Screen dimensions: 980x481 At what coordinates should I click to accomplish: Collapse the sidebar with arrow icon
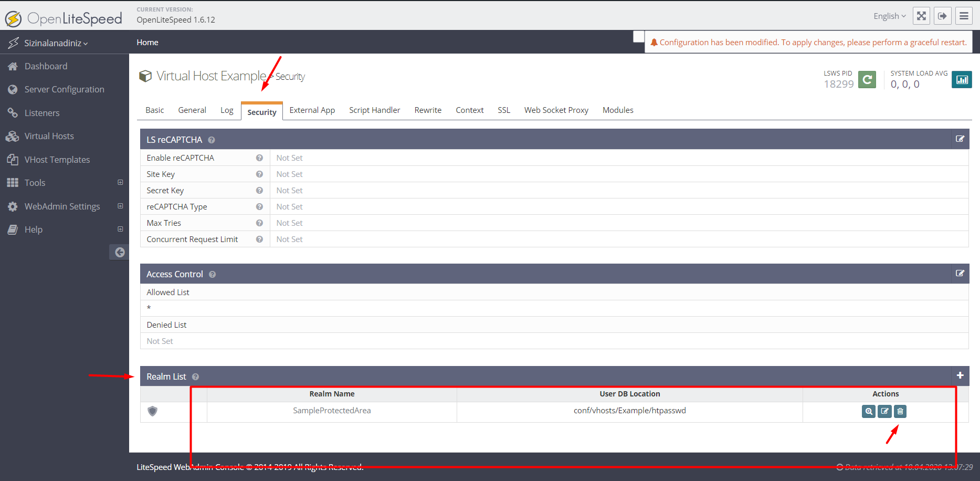pos(119,252)
